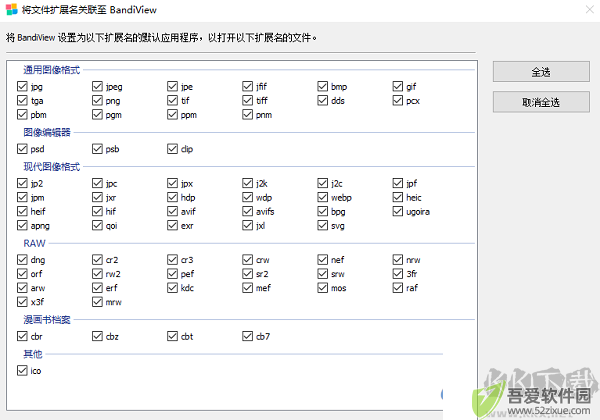The image size is (600, 420).
Task: Toggle the jpeg extension checkbox
Action: click(x=97, y=86)
